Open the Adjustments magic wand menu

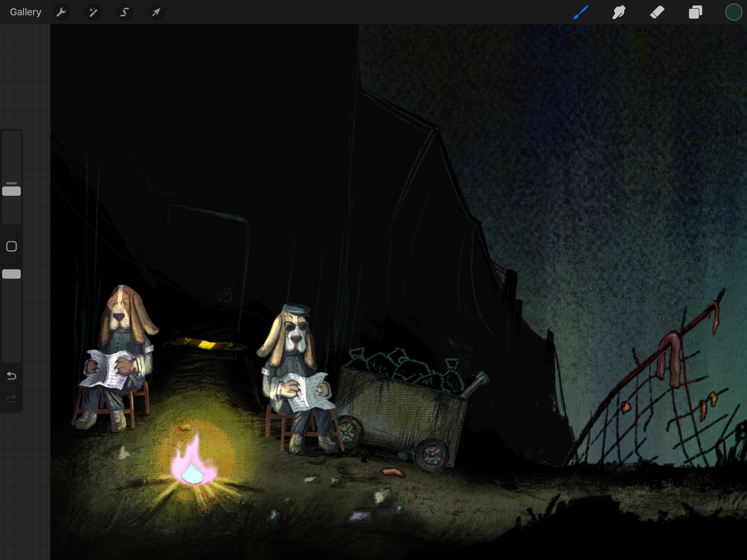pos(92,13)
